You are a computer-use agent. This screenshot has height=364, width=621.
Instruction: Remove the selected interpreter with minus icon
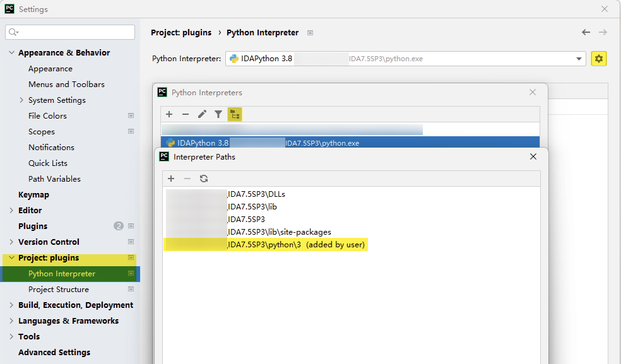tap(186, 114)
